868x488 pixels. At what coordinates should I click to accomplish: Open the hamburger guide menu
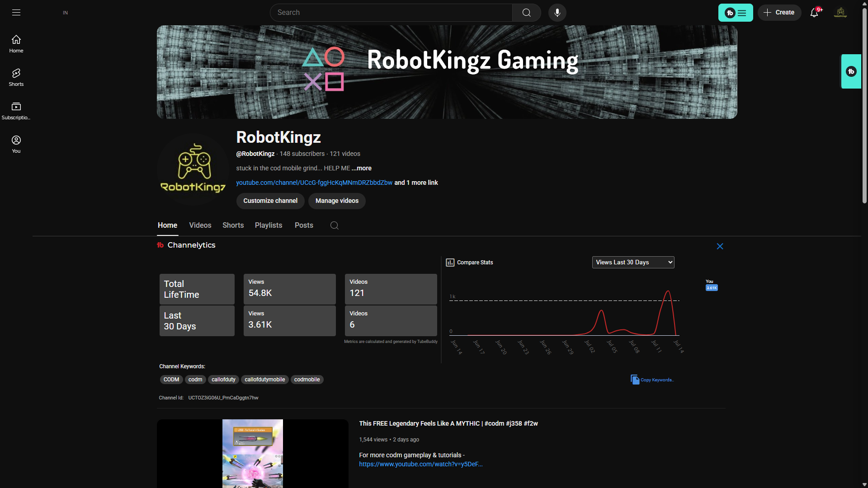click(16, 13)
